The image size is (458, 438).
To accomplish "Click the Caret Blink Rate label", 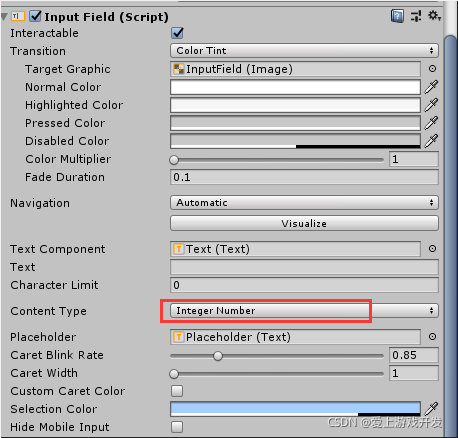I will click(x=57, y=355).
